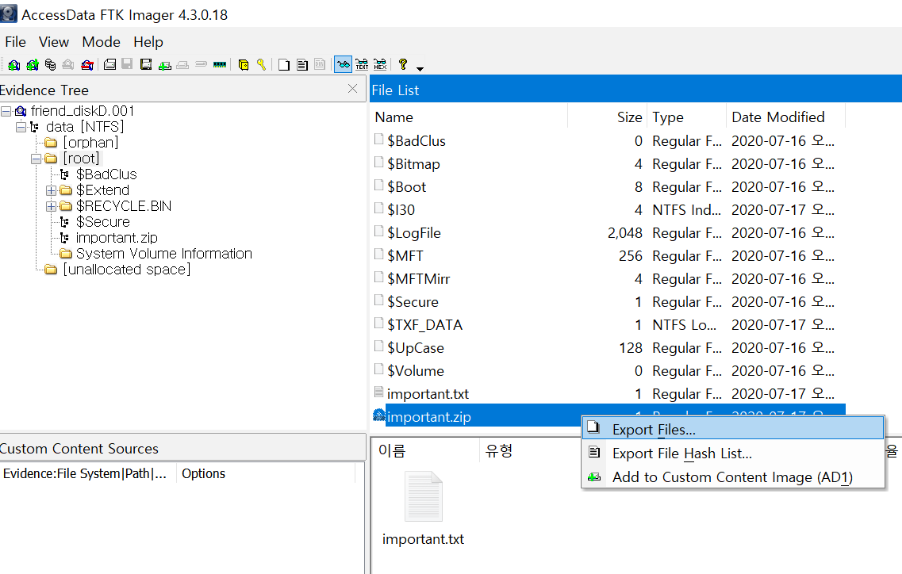Select $Secure in evidence tree

103,222
